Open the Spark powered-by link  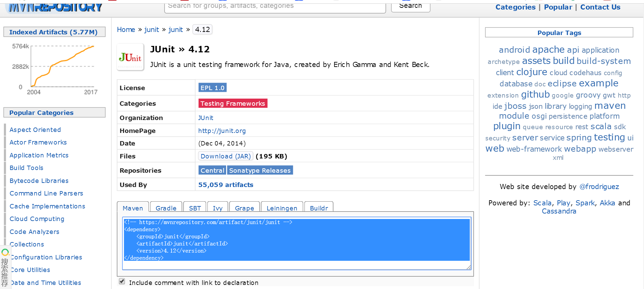point(585,203)
